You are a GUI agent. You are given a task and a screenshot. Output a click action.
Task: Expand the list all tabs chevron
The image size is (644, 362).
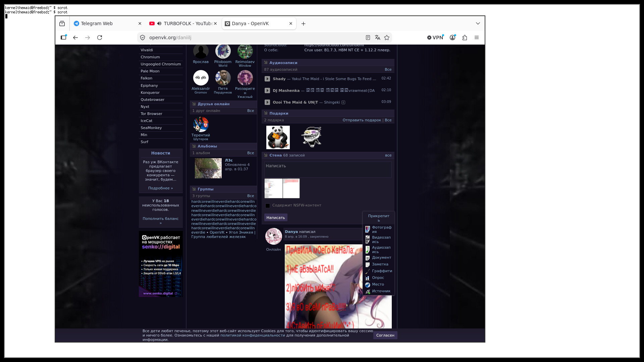pyautogui.click(x=478, y=23)
